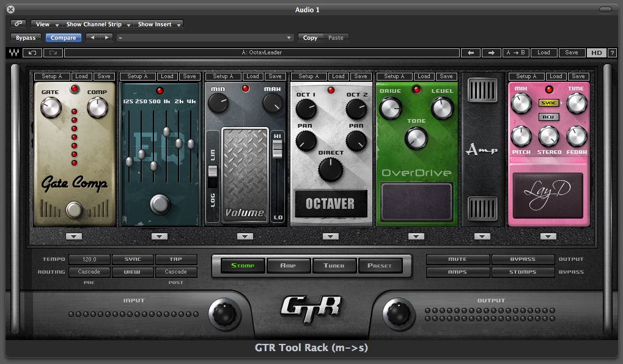The height and width of the screenshot is (364, 623).
Task: Switch to the Tuner tab
Action: click(x=334, y=266)
